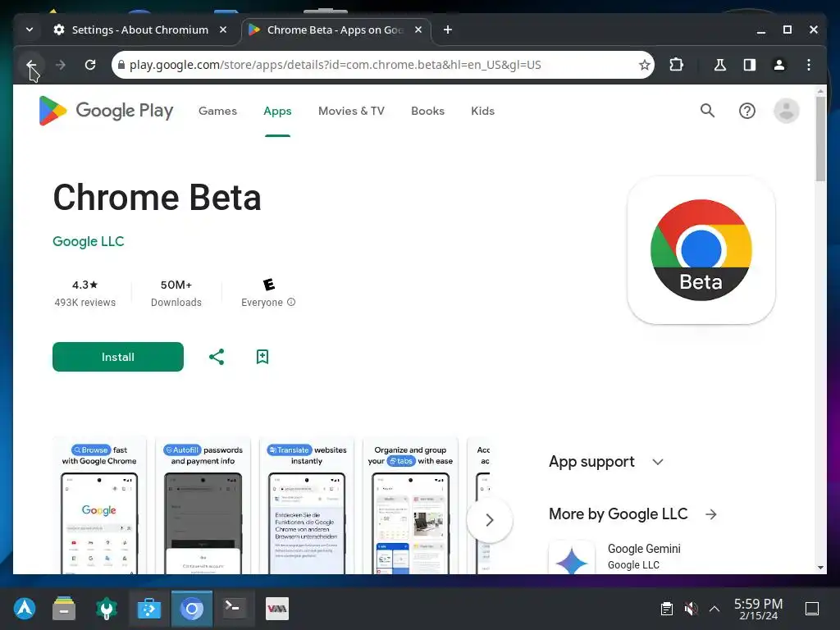Click the browser forward arrow
Image resolution: width=840 pixels, height=630 pixels.
coord(61,65)
